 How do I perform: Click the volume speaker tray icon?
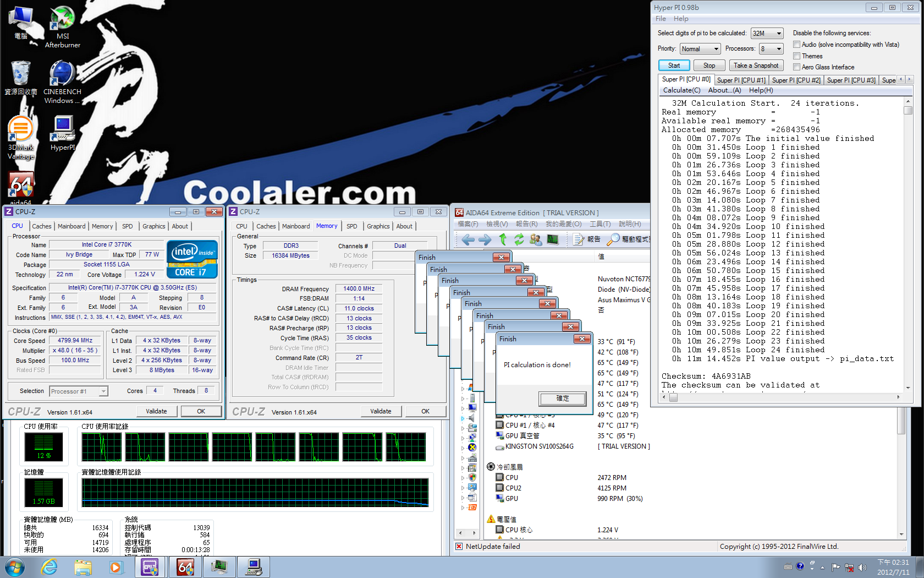pos(862,567)
